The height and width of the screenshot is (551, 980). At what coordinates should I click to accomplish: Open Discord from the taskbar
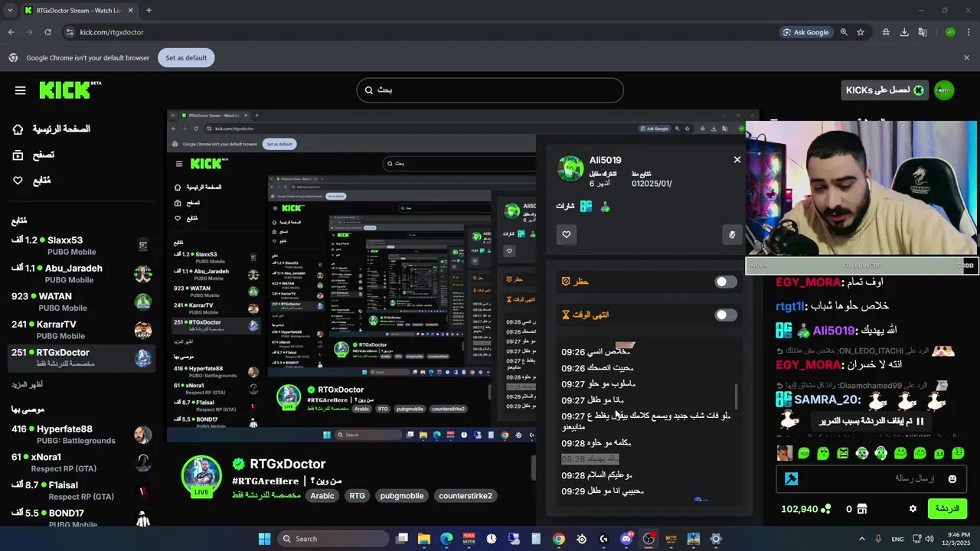coord(626,539)
